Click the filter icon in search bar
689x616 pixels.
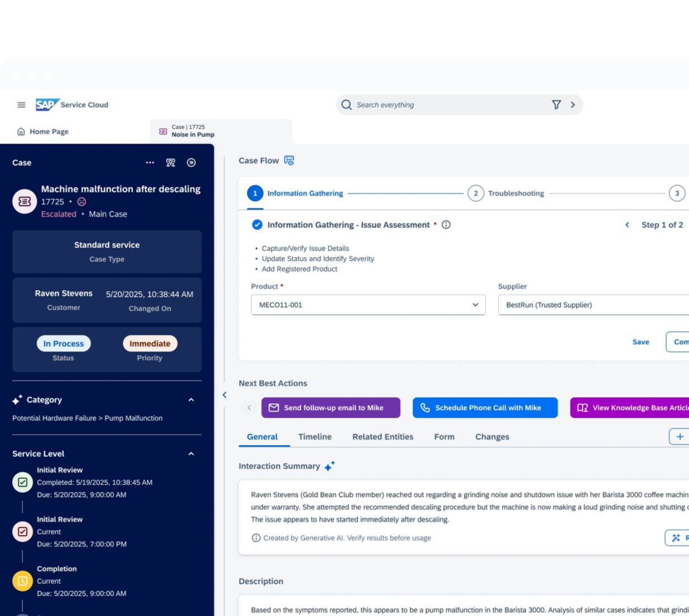(556, 105)
